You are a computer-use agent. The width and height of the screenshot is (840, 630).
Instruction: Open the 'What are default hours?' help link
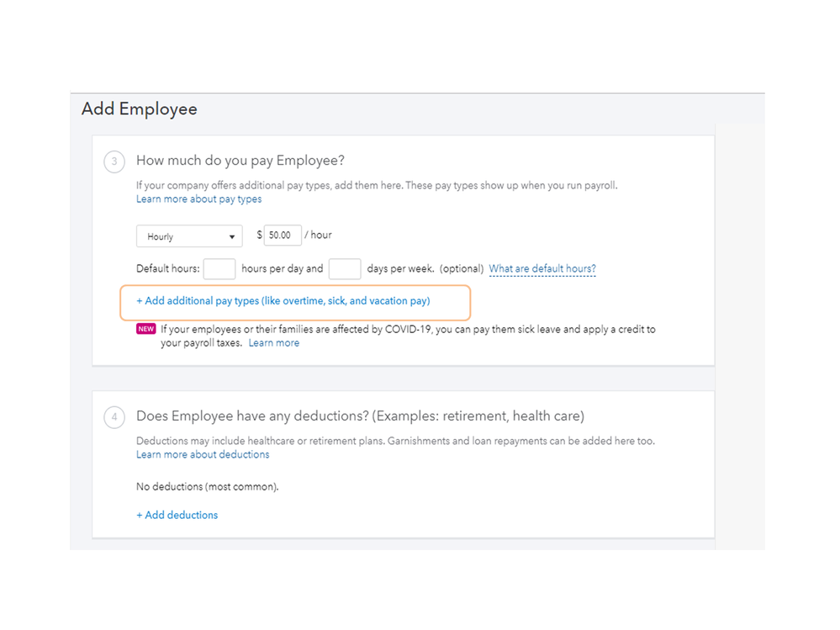coord(542,269)
